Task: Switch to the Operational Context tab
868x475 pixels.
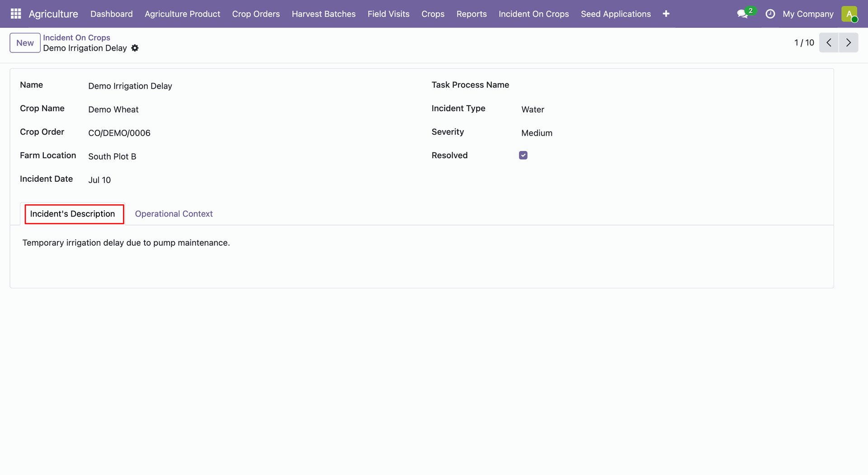Action: coord(174,214)
